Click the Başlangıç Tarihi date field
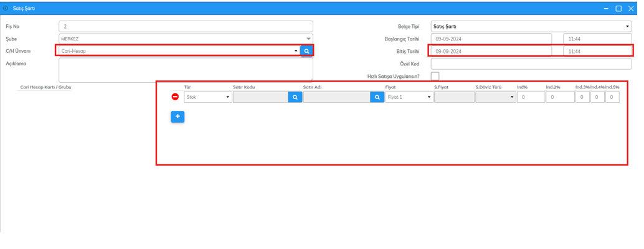Screen dimensions: 644x249 click(x=491, y=39)
